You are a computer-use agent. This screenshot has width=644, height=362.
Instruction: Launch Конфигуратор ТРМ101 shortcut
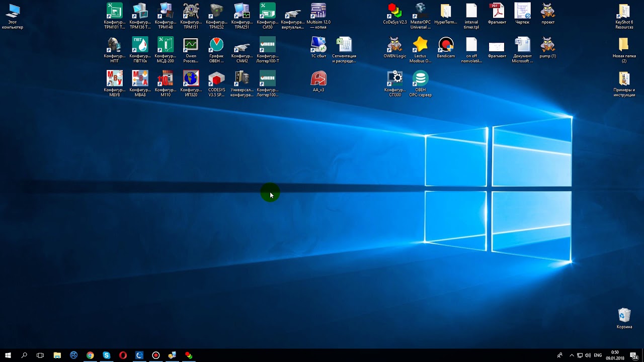pyautogui.click(x=114, y=16)
